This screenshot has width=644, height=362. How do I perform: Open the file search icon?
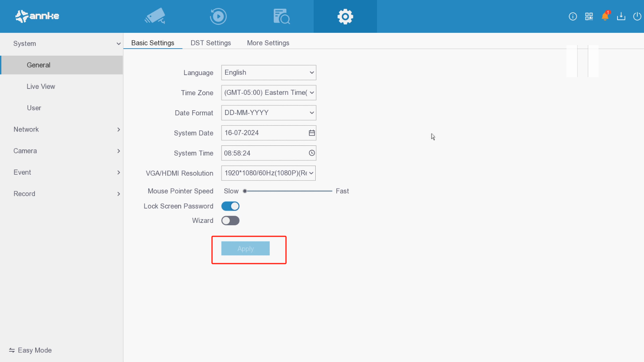281,16
